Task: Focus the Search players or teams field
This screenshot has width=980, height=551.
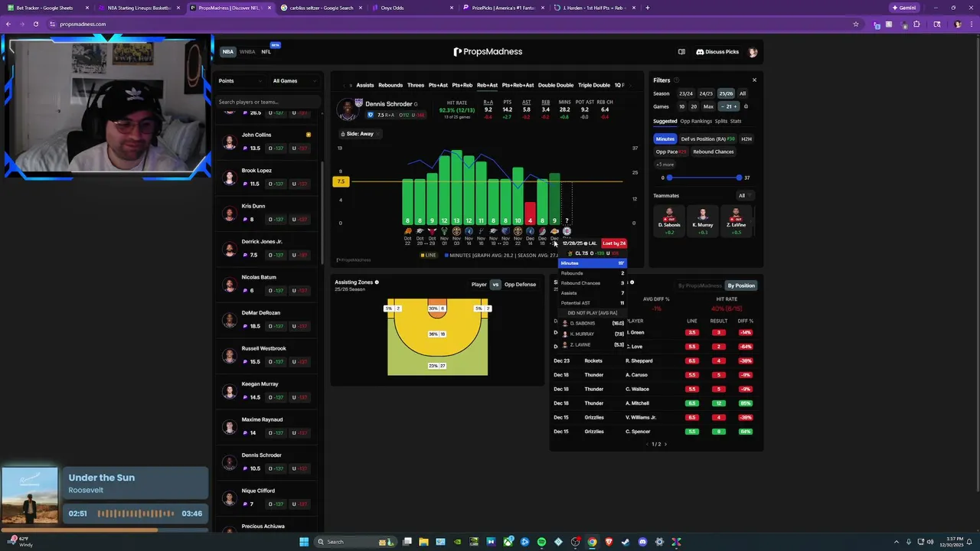Action: click(x=268, y=102)
